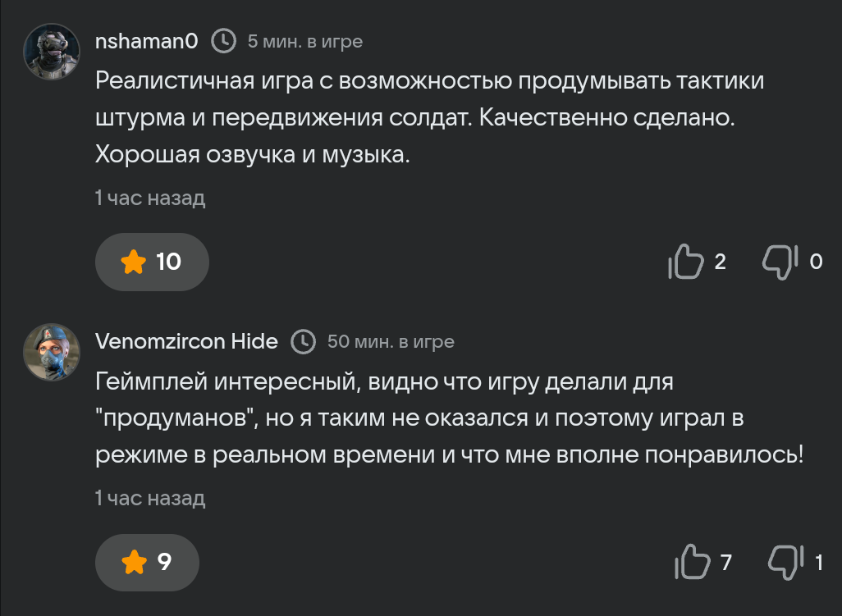Click the '50 мин. в игре' playtime label
This screenshot has width=842, height=616.
pyautogui.click(x=391, y=341)
